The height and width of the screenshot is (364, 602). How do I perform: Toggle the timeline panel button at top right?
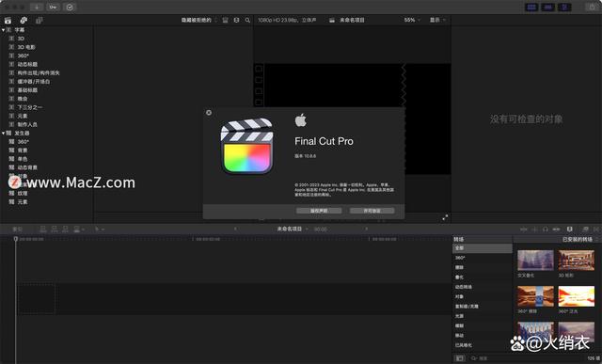[x=548, y=7]
